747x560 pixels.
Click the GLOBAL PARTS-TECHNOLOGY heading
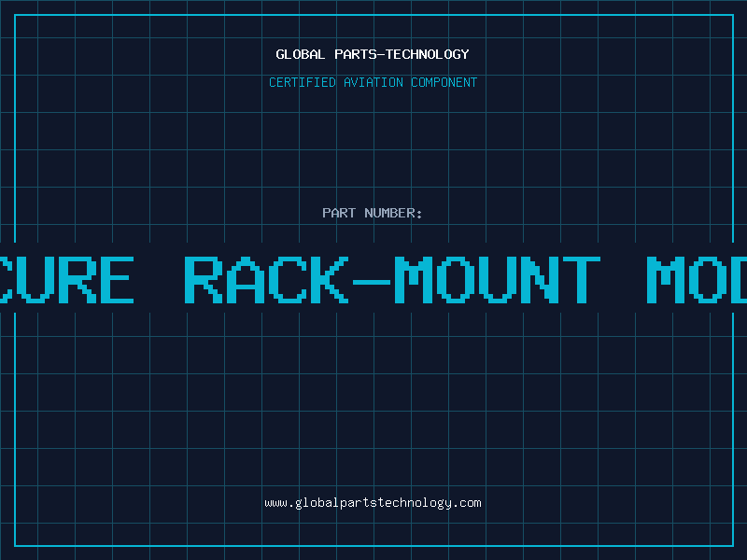click(x=373, y=54)
